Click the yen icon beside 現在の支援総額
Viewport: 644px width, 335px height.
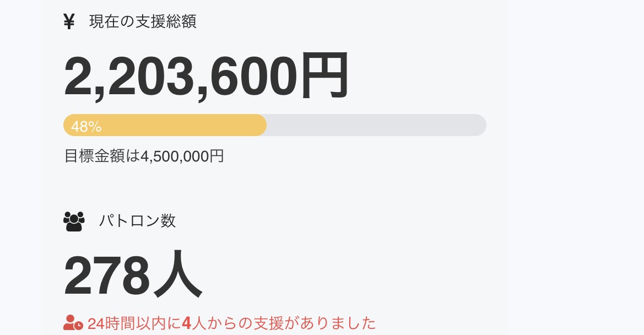coord(69,22)
